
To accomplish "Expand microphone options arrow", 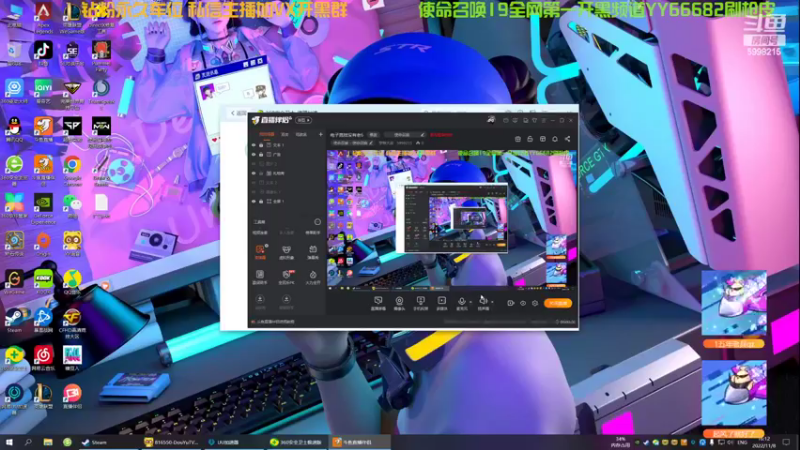I will tap(470, 302).
